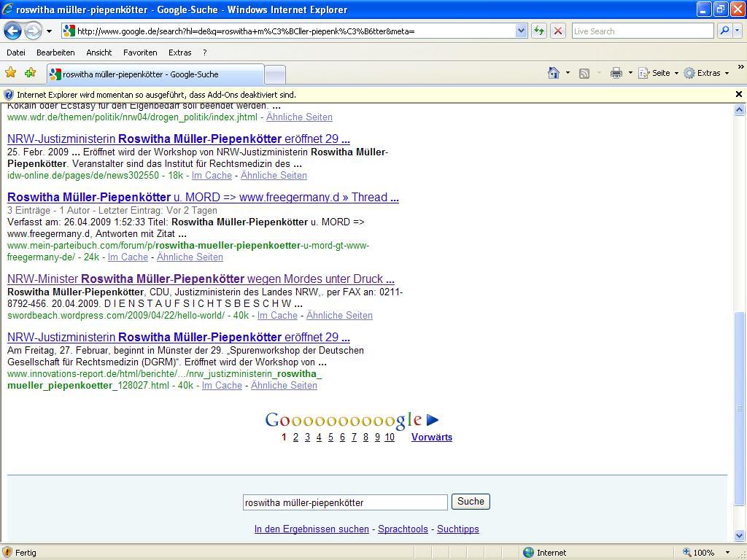Open the Sprachtools link
This screenshot has height=560, width=747.
pyautogui.click(x=403, y=529)
